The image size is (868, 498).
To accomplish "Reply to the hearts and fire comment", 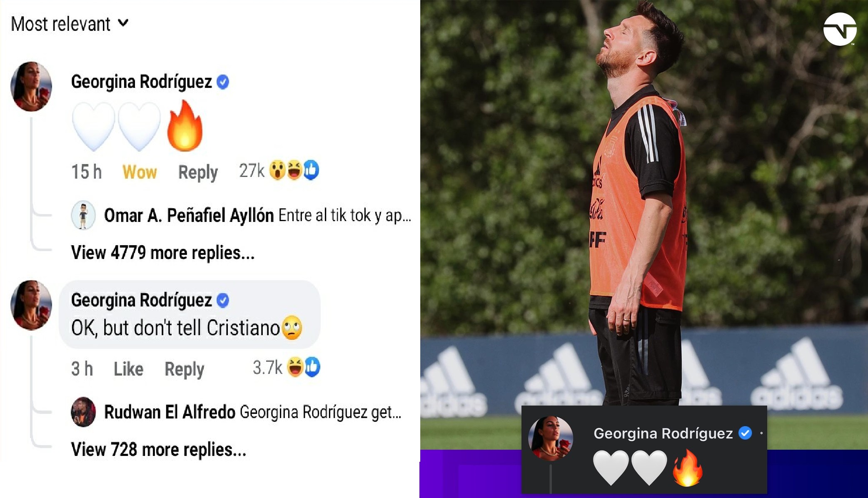I will pos(198,172).
